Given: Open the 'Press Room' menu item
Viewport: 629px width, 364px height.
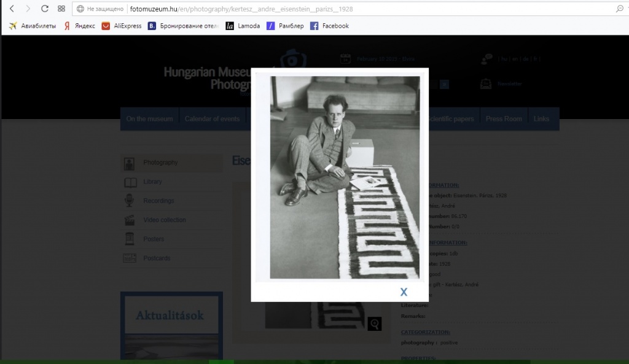Looking at the screenshot, I should click(x=504, y=118).
